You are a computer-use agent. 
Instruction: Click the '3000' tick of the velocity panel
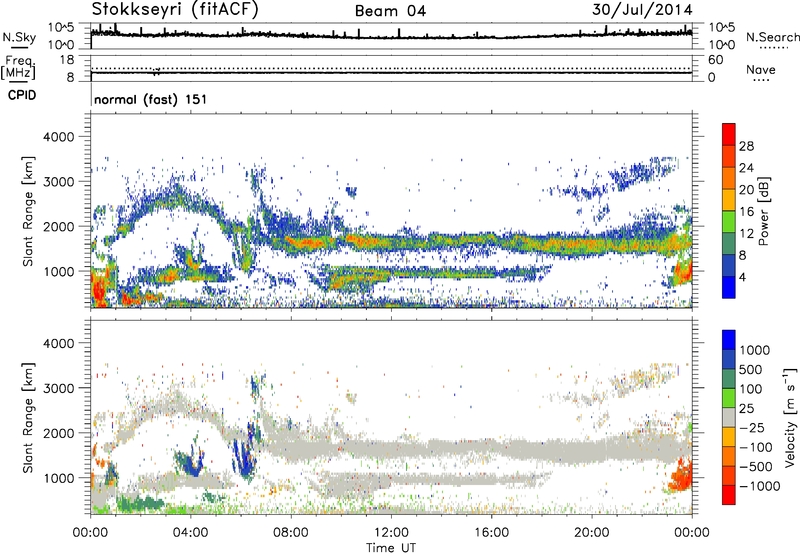58,388
